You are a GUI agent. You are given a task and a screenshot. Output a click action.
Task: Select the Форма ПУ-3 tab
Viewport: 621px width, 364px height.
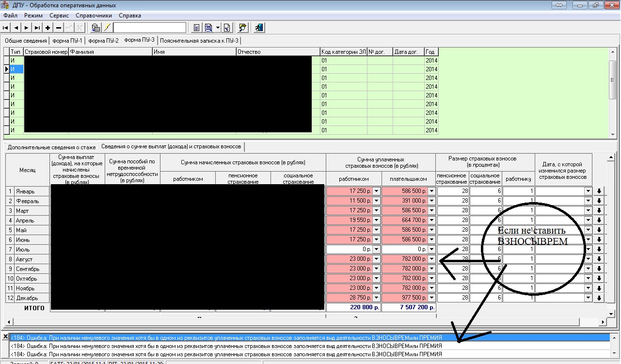[140, 40]
